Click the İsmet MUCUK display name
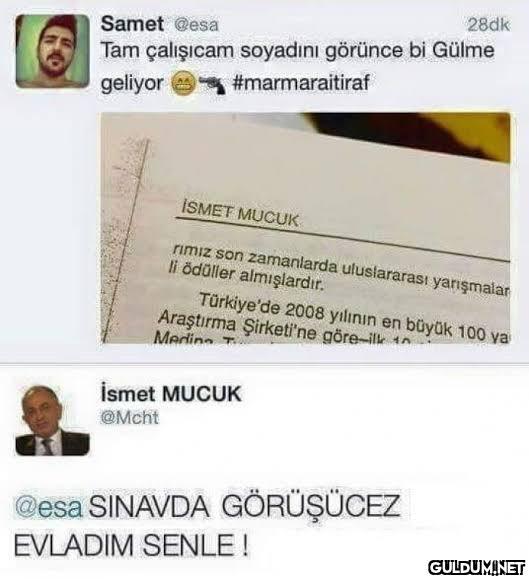This screenshot has width=529, height=579. 171,394
